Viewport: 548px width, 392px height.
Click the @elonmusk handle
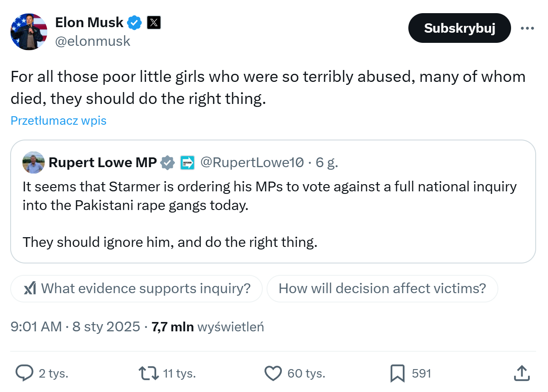tap(93, 41)
